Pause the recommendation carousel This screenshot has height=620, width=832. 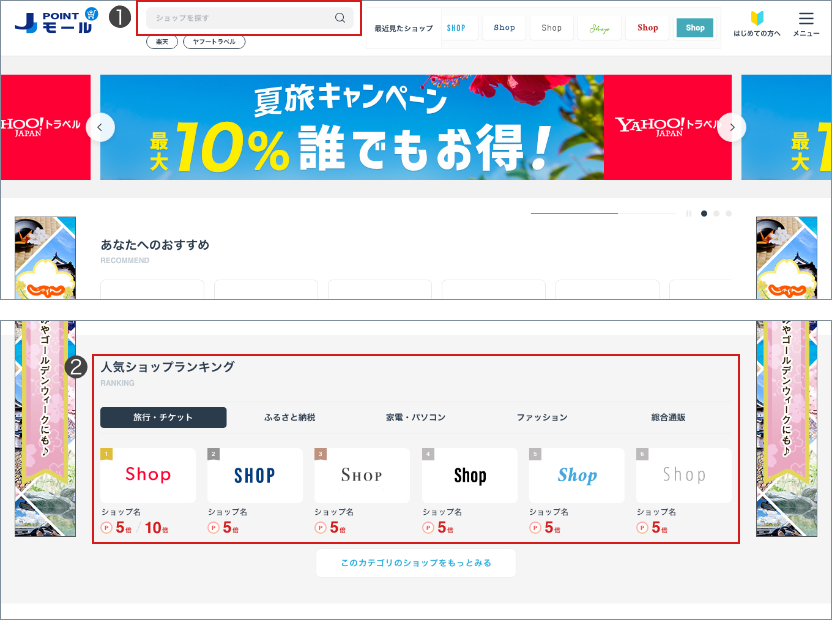[689, 213]
